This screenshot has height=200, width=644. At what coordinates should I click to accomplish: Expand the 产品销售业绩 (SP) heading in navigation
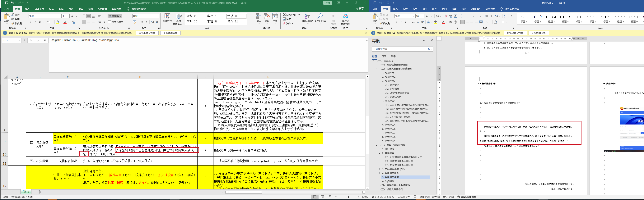(x=380, y=169)
